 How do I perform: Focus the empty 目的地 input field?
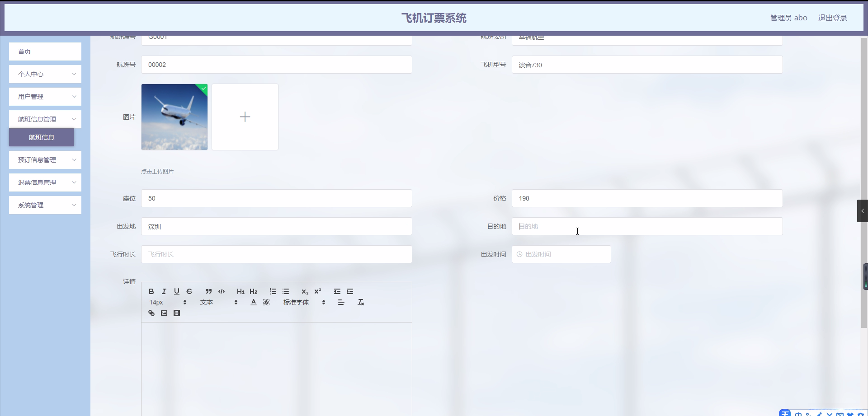pyautogui.click(x=647, y=226)
